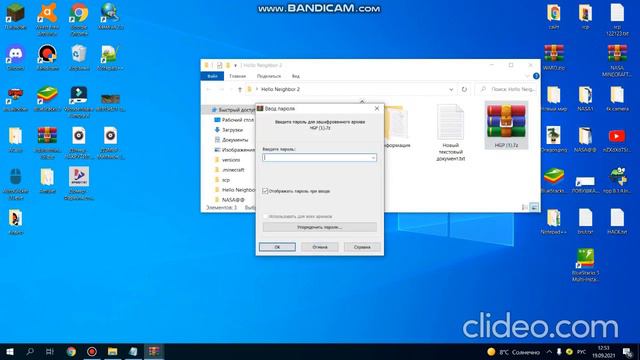This screenshot has width=640, height=360.
Task: Click the taskbar search magnifier icon
Action: 30,352
